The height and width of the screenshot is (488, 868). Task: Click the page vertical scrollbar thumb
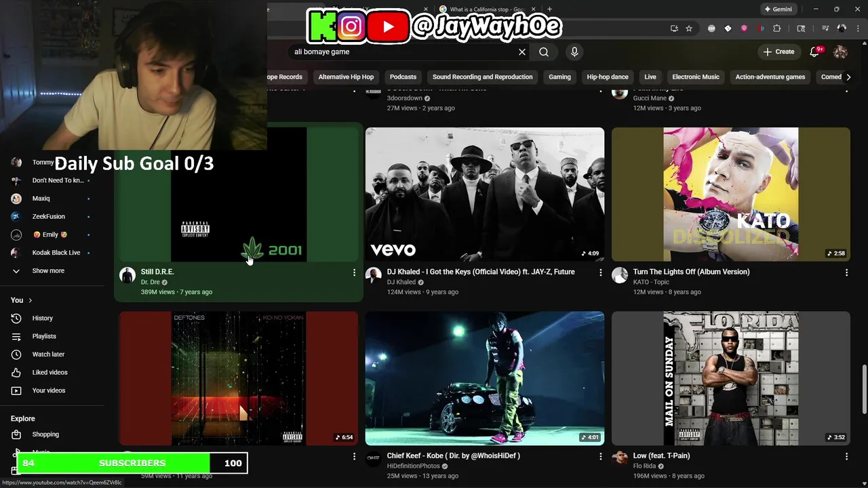864,389
